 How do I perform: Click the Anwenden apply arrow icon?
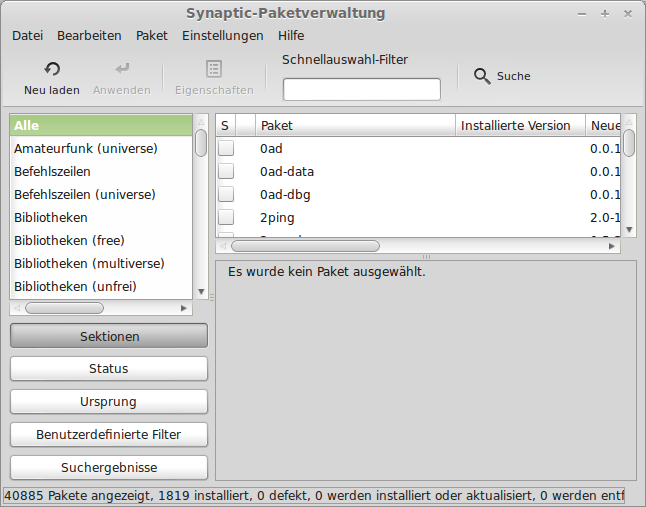[x=122, y=68]
